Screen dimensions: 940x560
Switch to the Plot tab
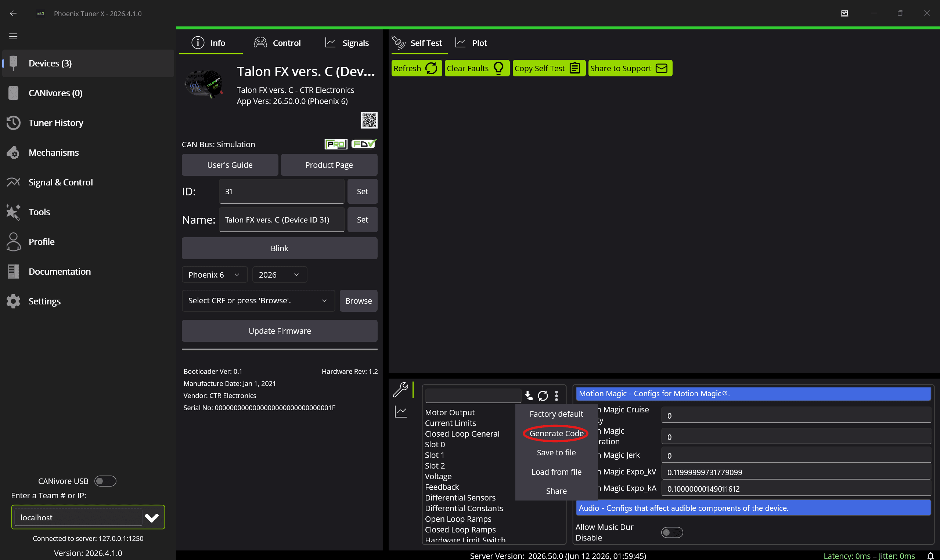click(472, 43)
